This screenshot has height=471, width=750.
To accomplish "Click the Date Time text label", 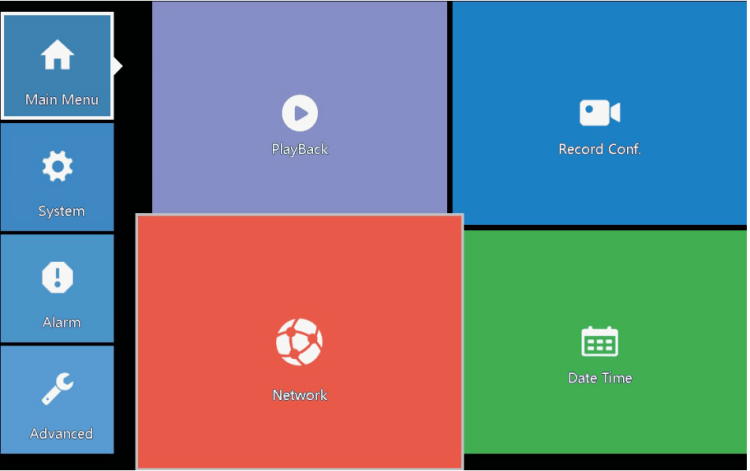I will coord(599,378).
